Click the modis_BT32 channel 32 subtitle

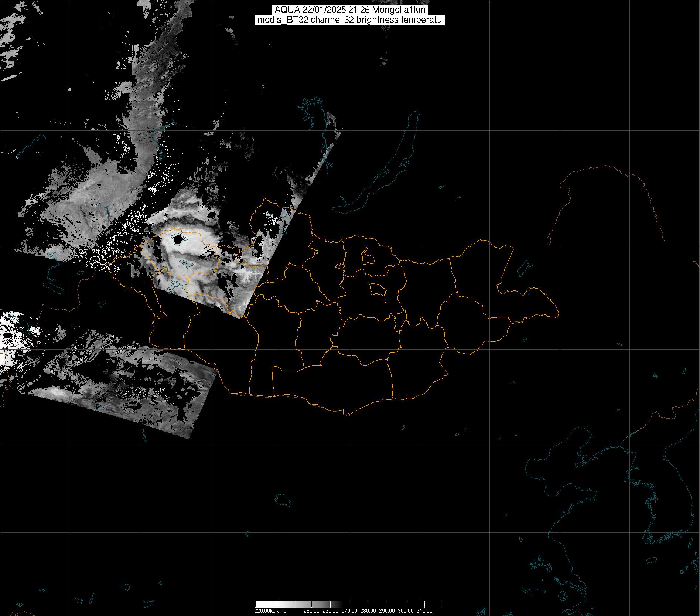[x=349, y=20]
